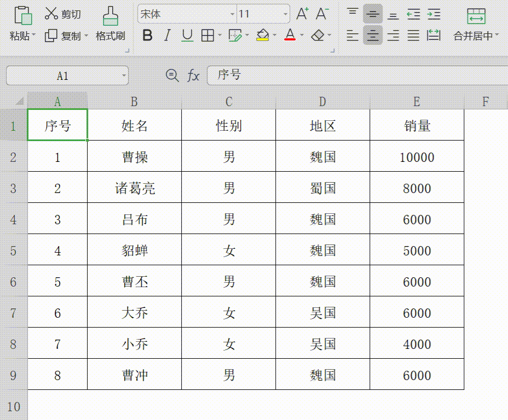Select the cell containing 诸葛亮
This screenshot has height=420, width=508.
point(135,187)
